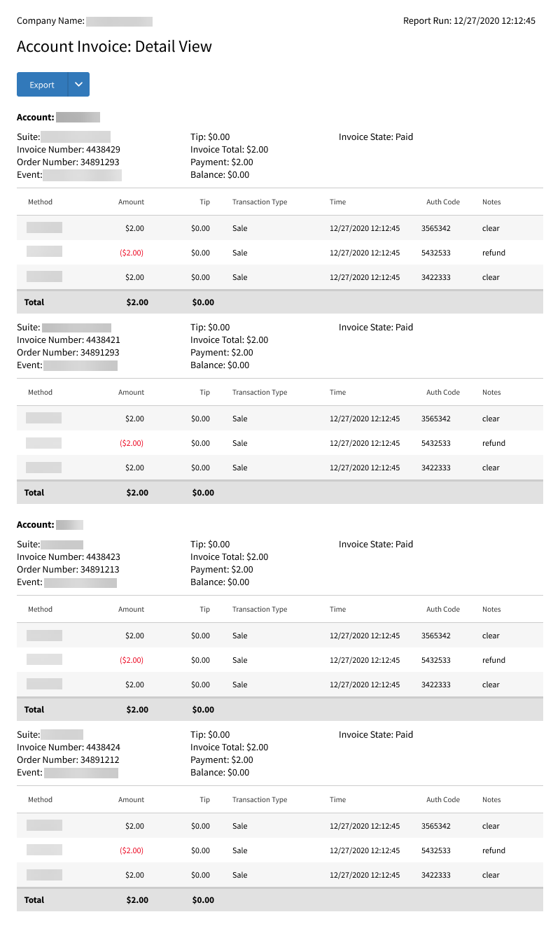Select Invoice Number 4438429 text
The width and height of the screenshot is (560, 947).
(x=69, y=150)
